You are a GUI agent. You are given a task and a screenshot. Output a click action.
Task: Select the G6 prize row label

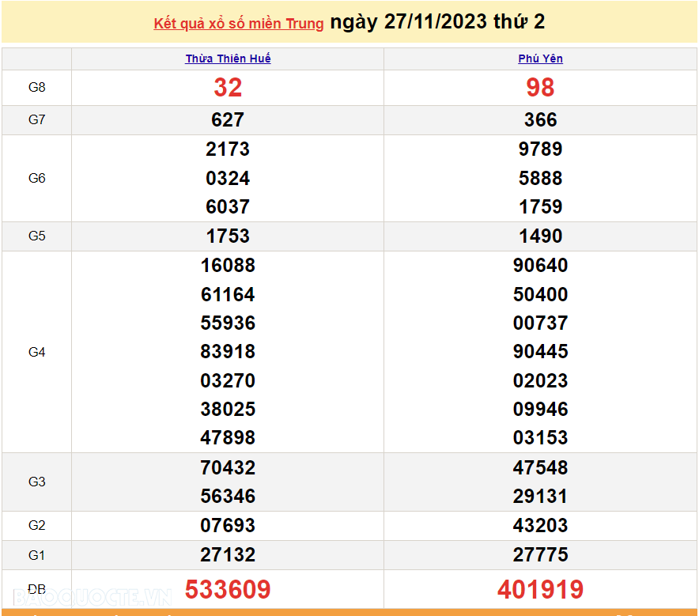37,178
